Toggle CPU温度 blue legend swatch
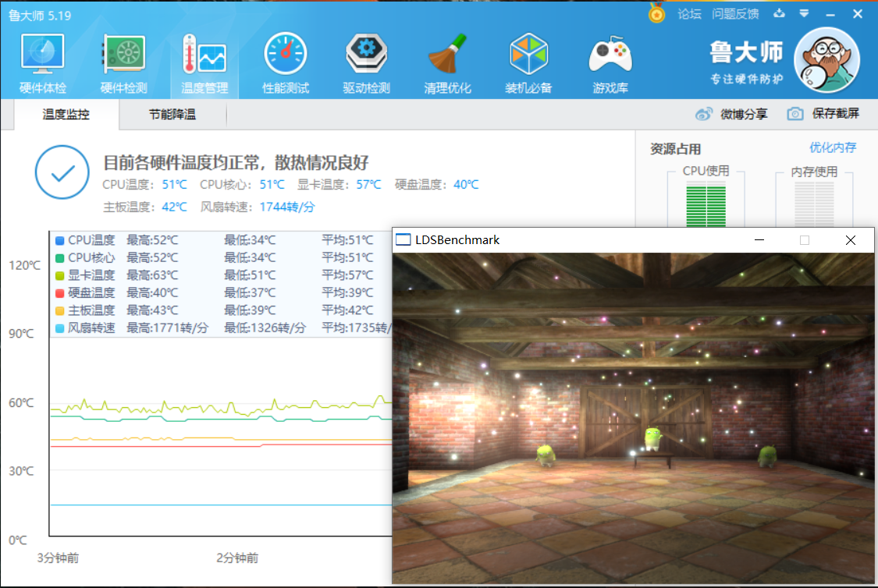This screenshot has width=878, height=588. tap(60, 240)
